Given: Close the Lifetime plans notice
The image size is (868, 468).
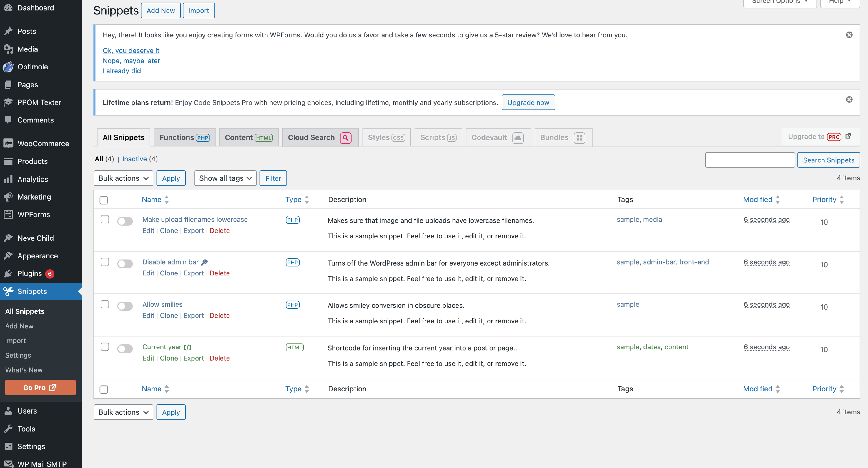Looking at the screenshot, I should pos(849,99).
